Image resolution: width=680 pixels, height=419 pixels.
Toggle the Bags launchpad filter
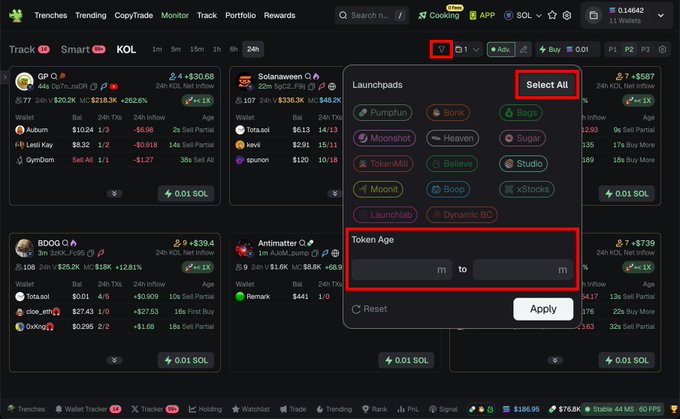click(x=521, y=113)
